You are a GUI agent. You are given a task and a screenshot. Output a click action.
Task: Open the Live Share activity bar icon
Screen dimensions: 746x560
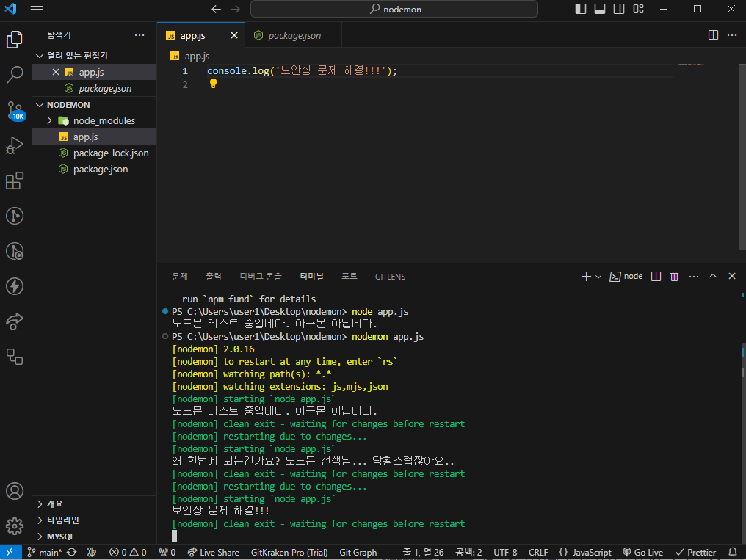click(x=15, y=321)
